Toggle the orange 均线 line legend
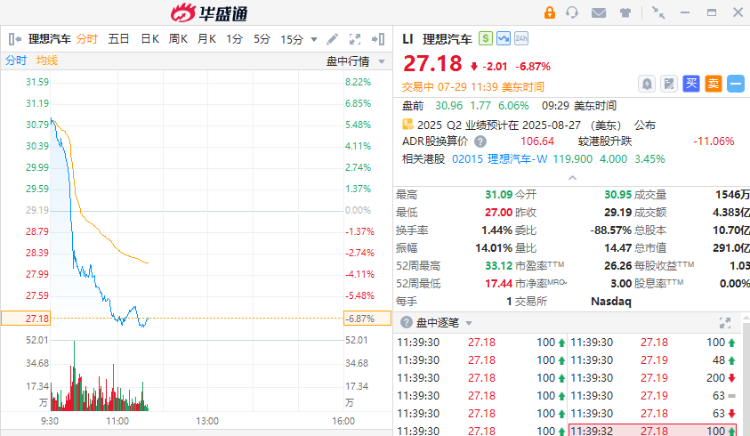This screenshot has width=750, height=436. coord(47,60)
